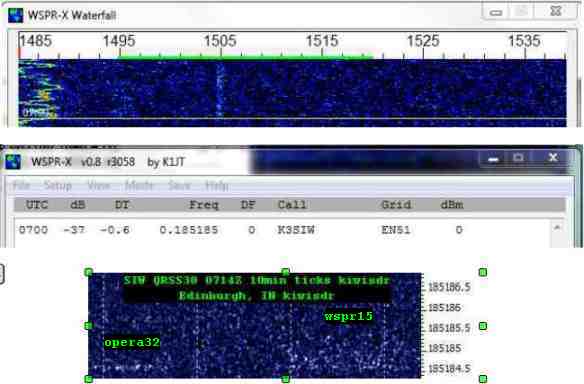This screenshot has height=384, width=584.
Task: Click the decode list scroll-up arrow
Action: click(x=557, y=228)
